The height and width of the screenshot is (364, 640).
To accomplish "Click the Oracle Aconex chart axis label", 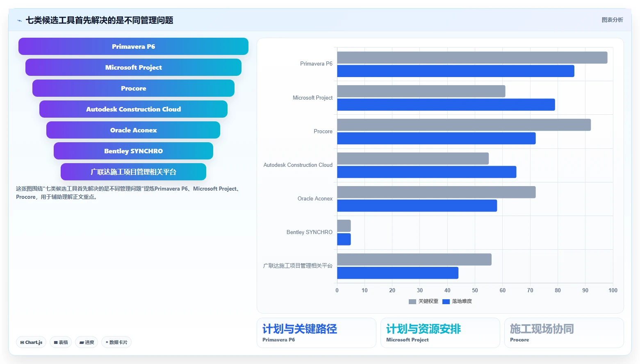I will click(315, 198).
